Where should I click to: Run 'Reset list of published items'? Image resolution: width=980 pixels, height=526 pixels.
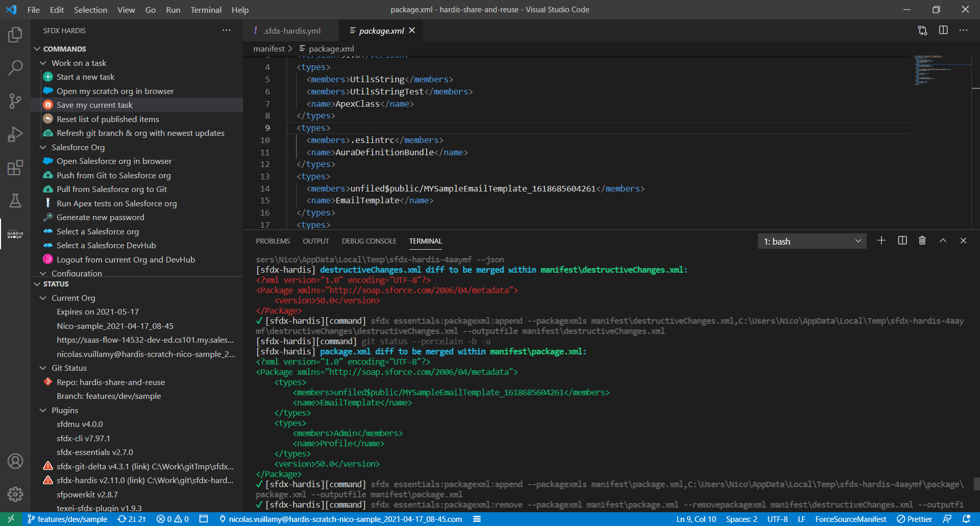(137, 119)
